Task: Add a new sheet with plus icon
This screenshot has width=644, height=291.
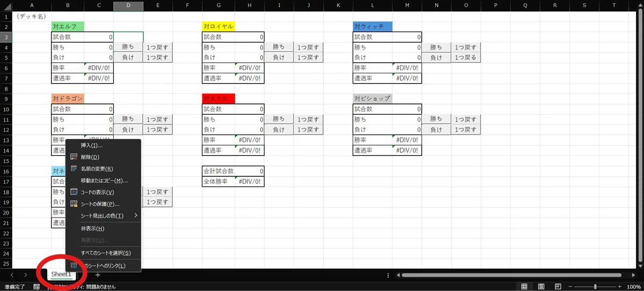Action: pyautogui.click(x=98, y=274)
